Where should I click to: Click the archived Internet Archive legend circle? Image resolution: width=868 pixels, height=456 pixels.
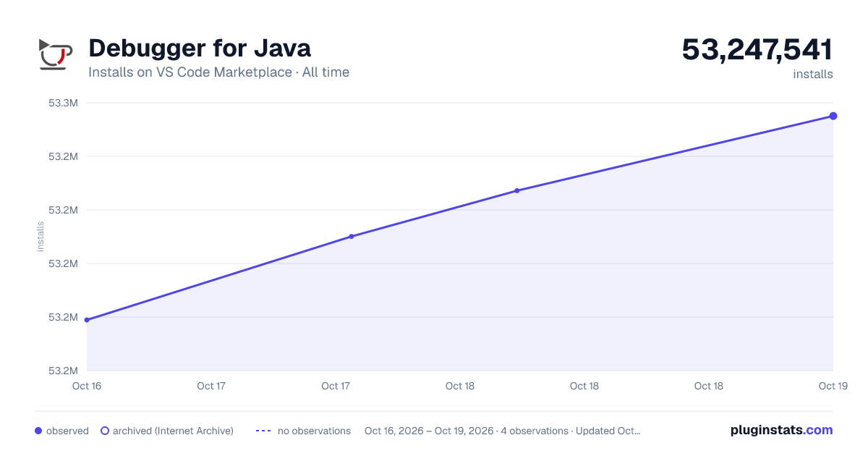click(x=104, y=431)
